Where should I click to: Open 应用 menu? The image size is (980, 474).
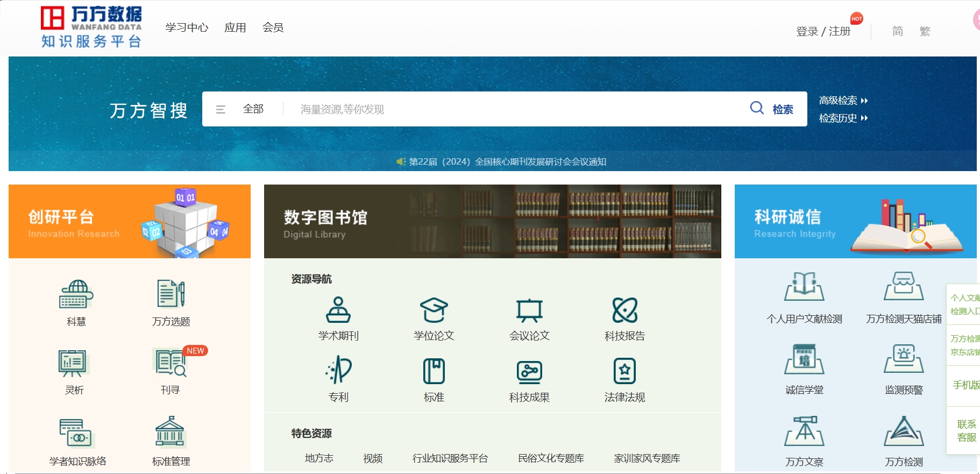click(235, 27)
